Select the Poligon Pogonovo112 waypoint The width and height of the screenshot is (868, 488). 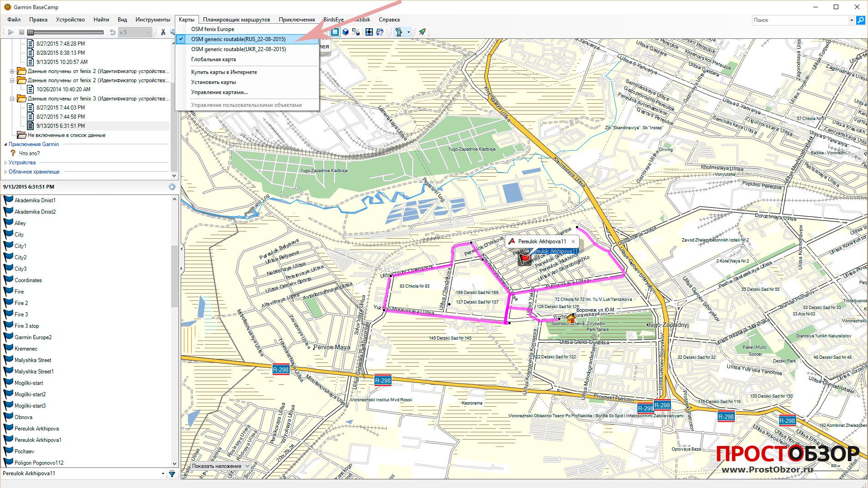pos(39,463)
